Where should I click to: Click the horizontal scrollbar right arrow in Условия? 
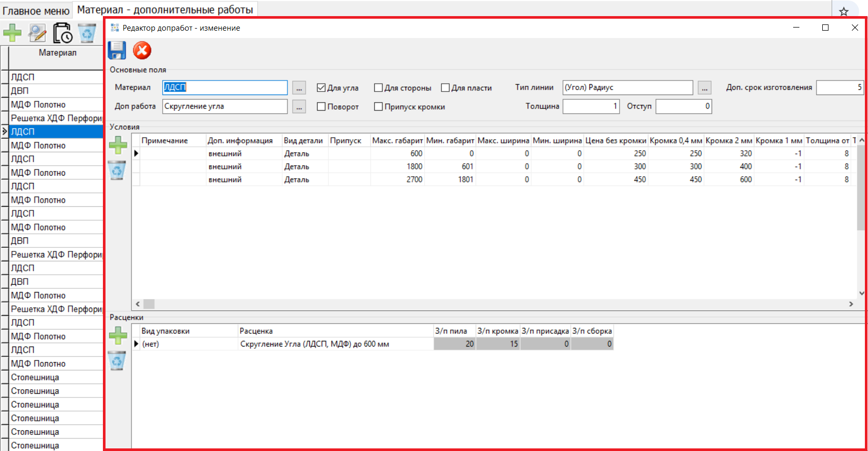(851, 304)
